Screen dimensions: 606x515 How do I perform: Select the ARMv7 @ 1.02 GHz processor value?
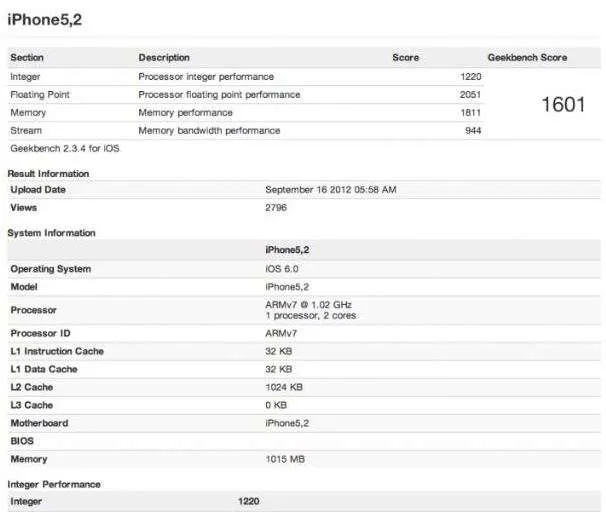pyautogui.click(x=308, y=305)
